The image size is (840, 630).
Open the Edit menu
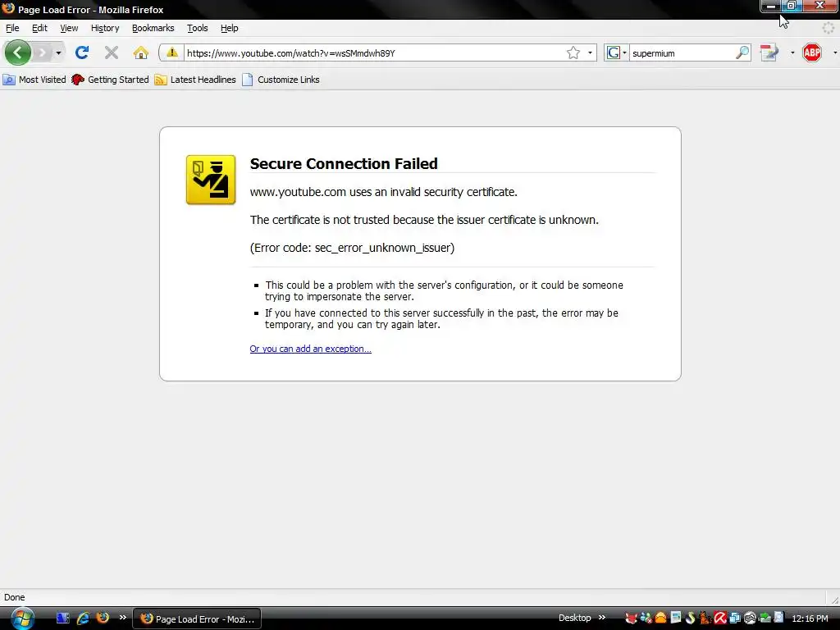tap(39, 28)
